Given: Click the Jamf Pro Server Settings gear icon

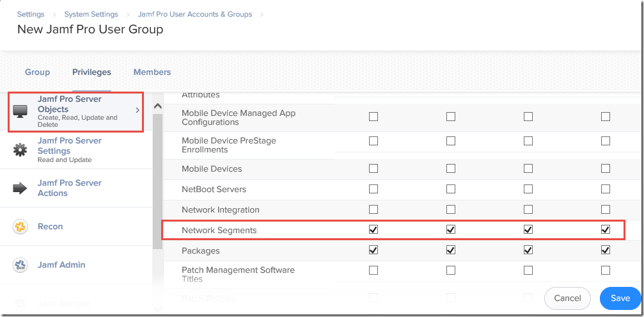Looking at the screenshot, I should [20, 150].
